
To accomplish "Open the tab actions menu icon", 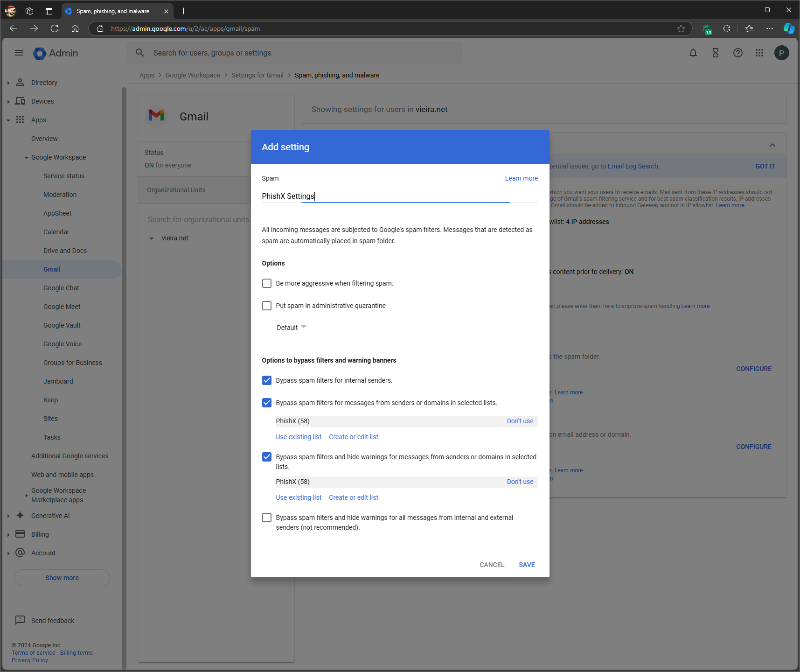I will pyautogui.click(x=49, y=11).
